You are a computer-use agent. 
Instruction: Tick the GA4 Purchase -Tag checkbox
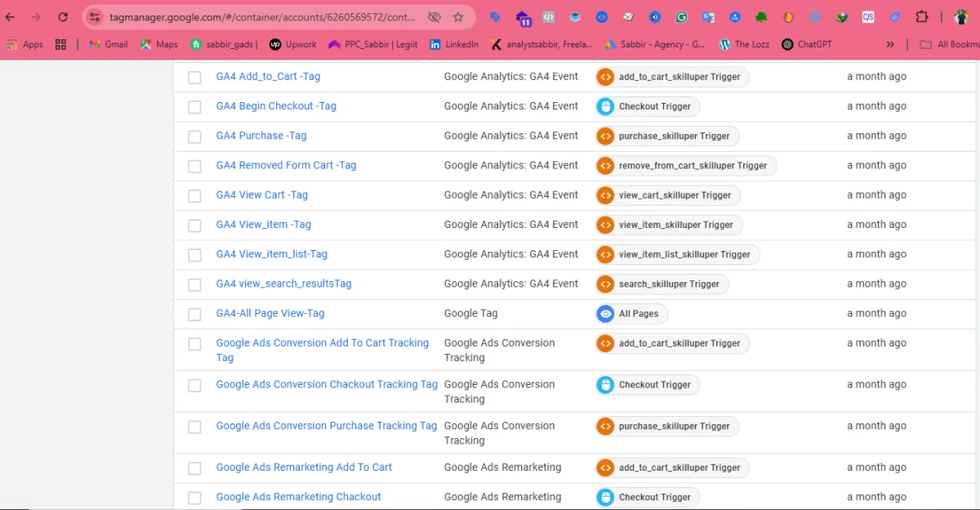(194, 136)
